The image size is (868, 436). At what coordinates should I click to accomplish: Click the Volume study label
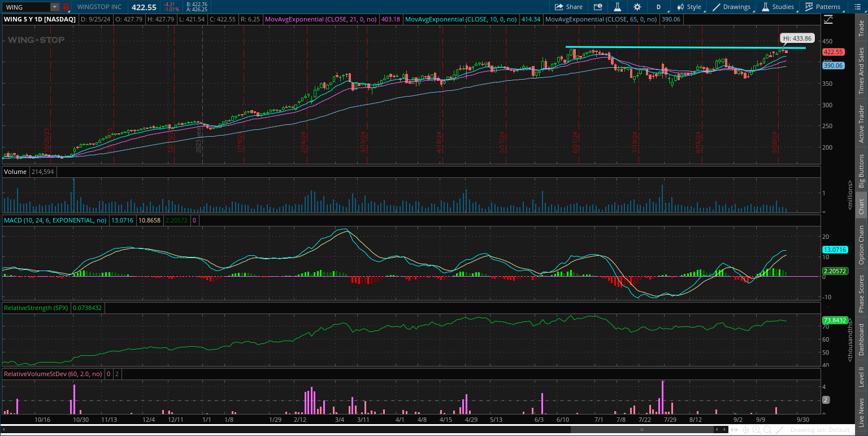[15, 171]
